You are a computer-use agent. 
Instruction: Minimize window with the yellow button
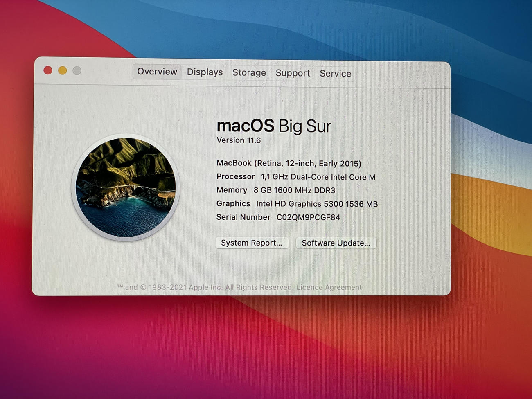62,70
